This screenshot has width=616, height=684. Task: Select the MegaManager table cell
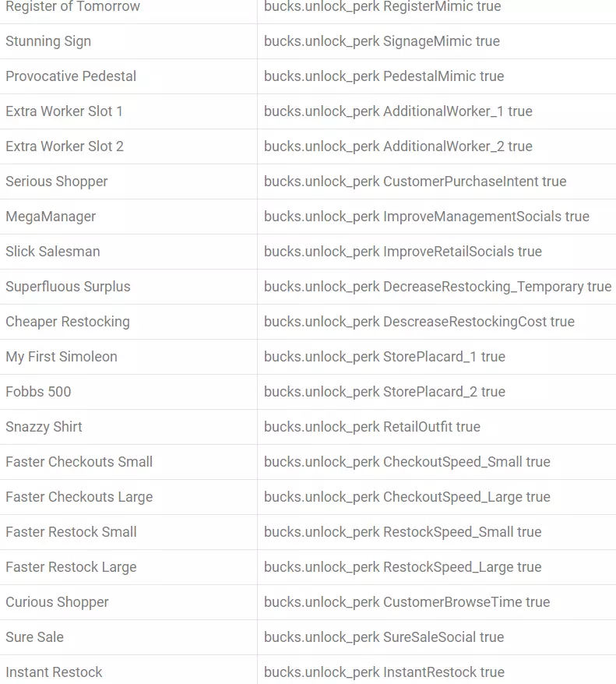click(x=51, y=217)
